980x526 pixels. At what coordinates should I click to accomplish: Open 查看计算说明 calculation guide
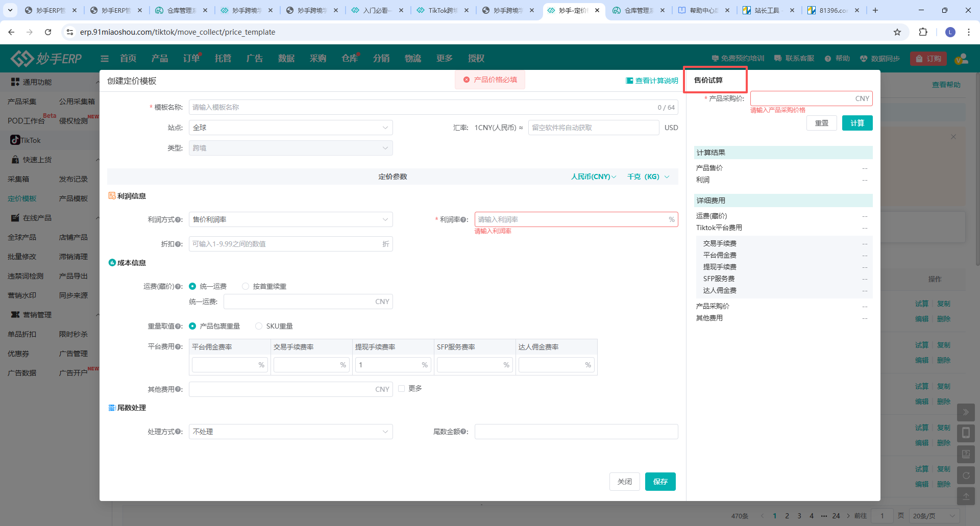pos(652,81)
